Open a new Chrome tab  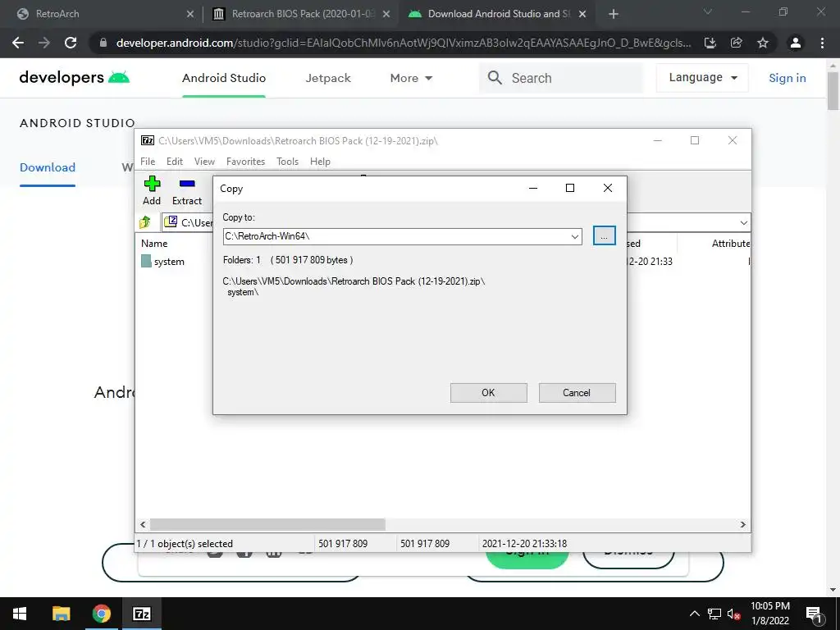click(614, 15)
